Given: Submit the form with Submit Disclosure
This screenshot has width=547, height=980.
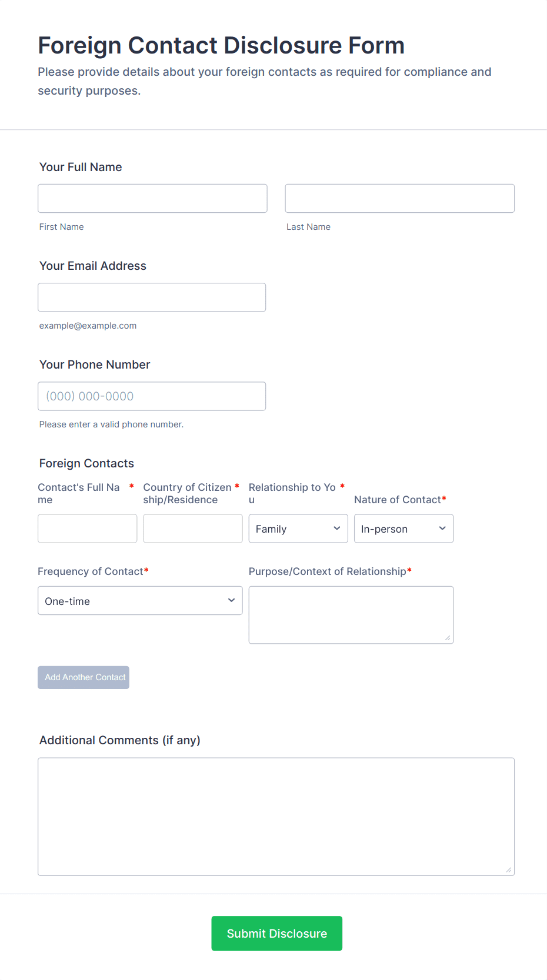Looking at the screenshot, I should click(276, 934).
